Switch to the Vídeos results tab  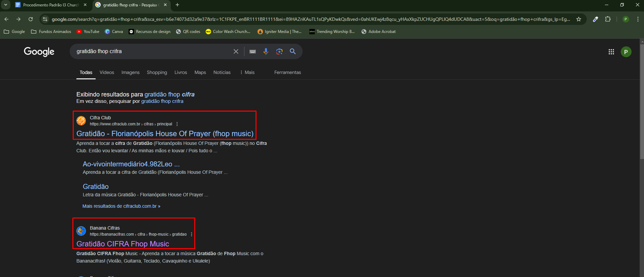point(107,72)
